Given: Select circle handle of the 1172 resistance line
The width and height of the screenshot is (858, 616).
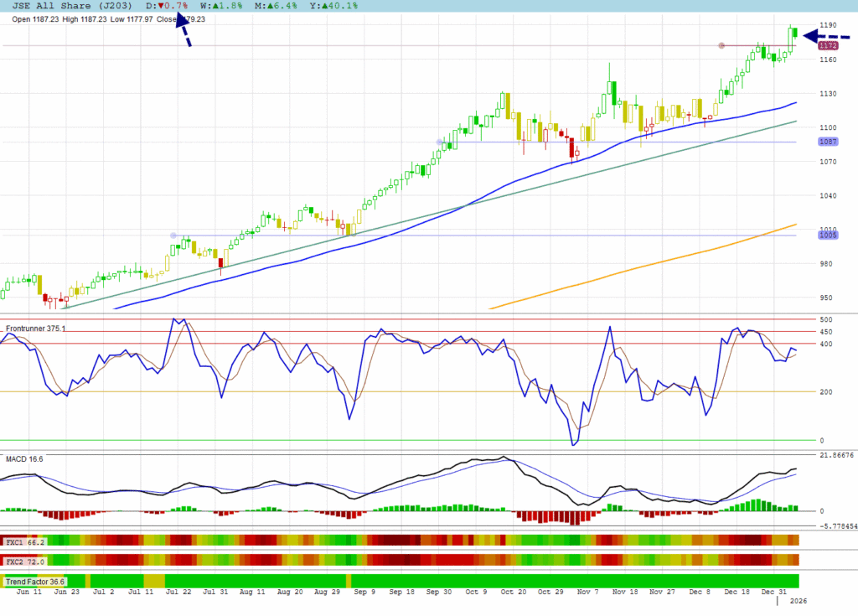Looking at the screenshot, I should coord(721,45).
